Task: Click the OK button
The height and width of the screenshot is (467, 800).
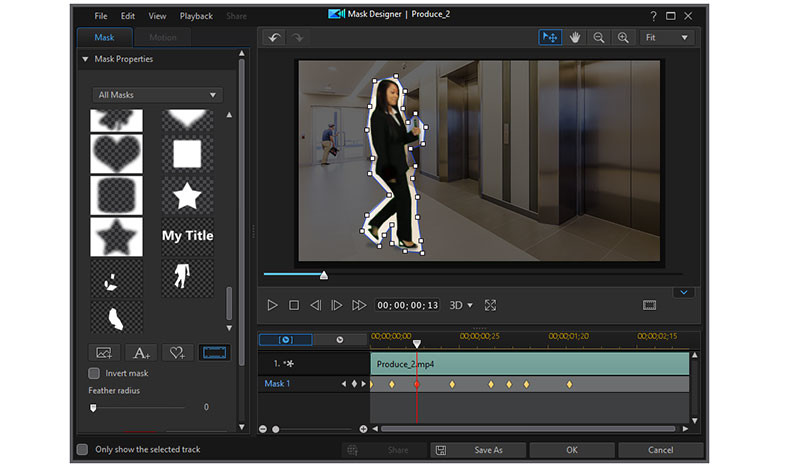Action: tap(571, 450)
